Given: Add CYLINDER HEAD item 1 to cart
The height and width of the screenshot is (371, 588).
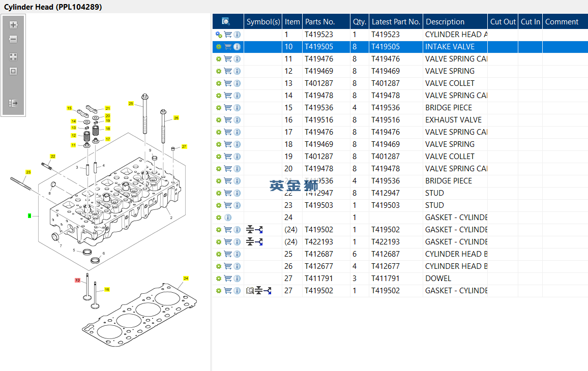Looking at the screenshot, I should (x=228, y=35).
